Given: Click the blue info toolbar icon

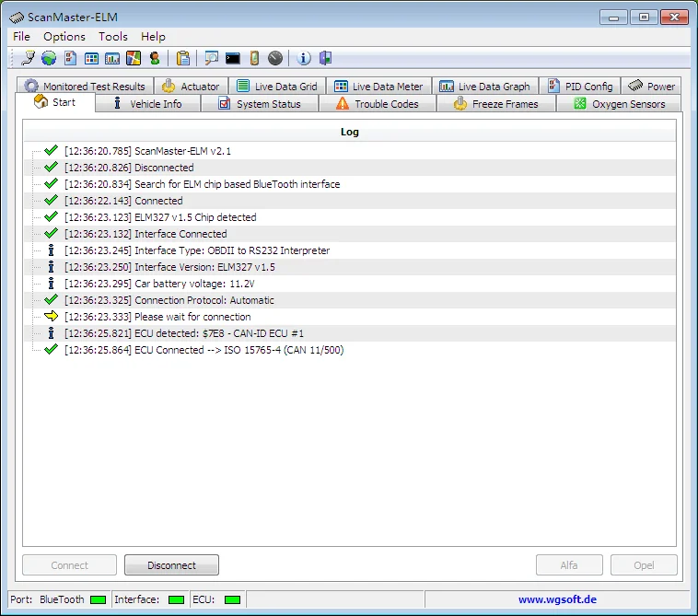Looking at the screenshot, I should point(304,58).
